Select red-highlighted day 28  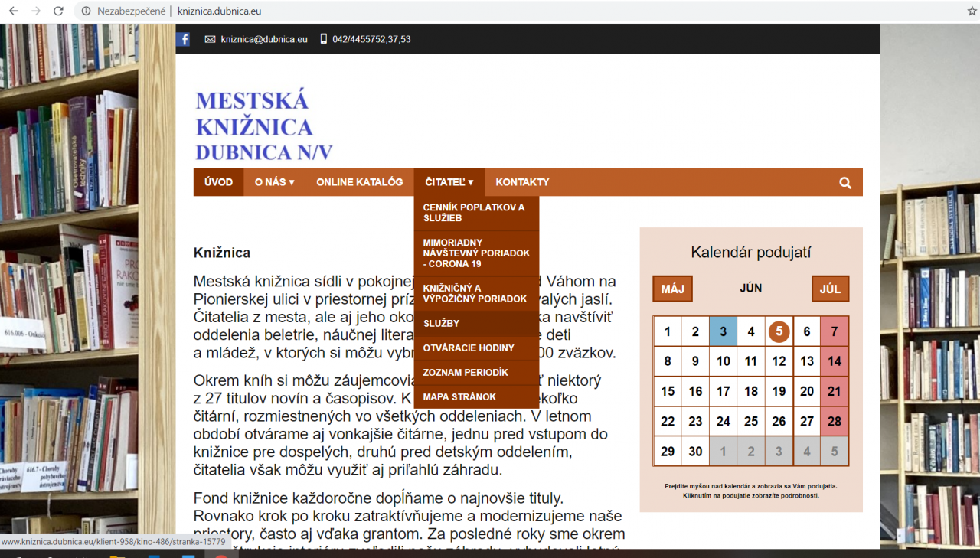(835, 421)
